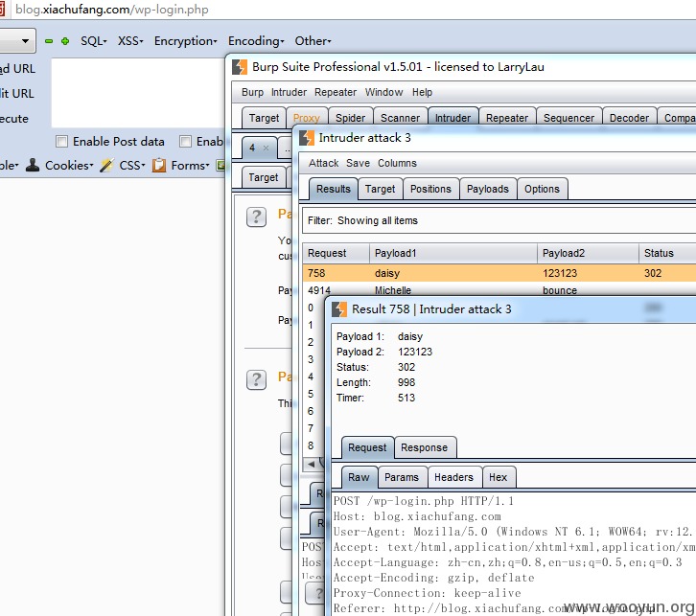Toggle the second Enable checkbox in HackBar
This screenshot has height=616, width=696.
pyautogui.click(x=185, y=142)
